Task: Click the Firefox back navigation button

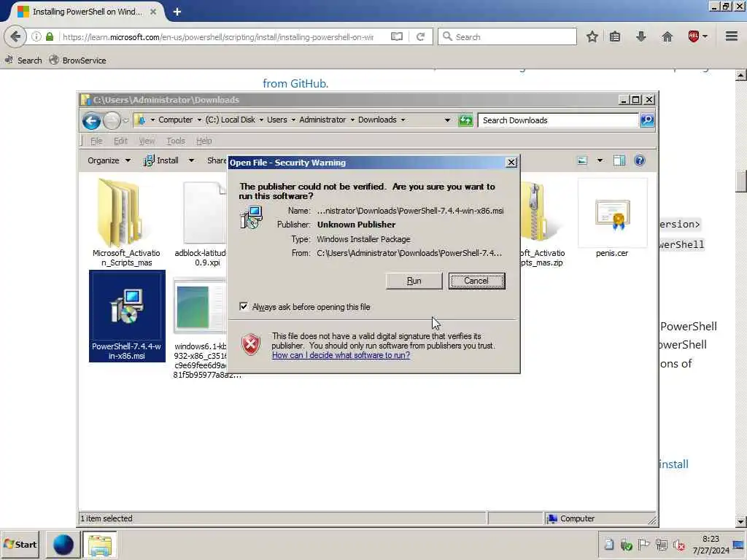Action: tap(15, 36)
